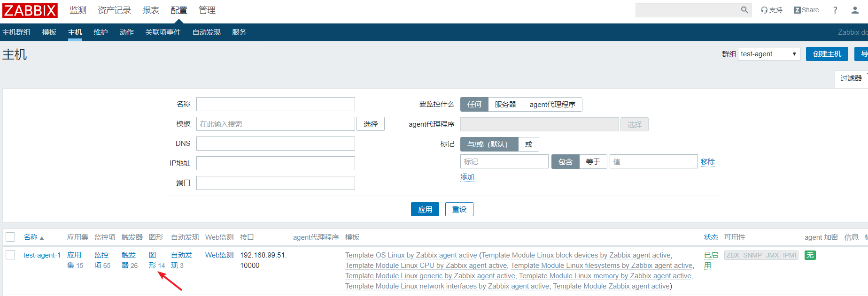
Task: Click the 移除 tag link
Action: [x=708, y=162]
